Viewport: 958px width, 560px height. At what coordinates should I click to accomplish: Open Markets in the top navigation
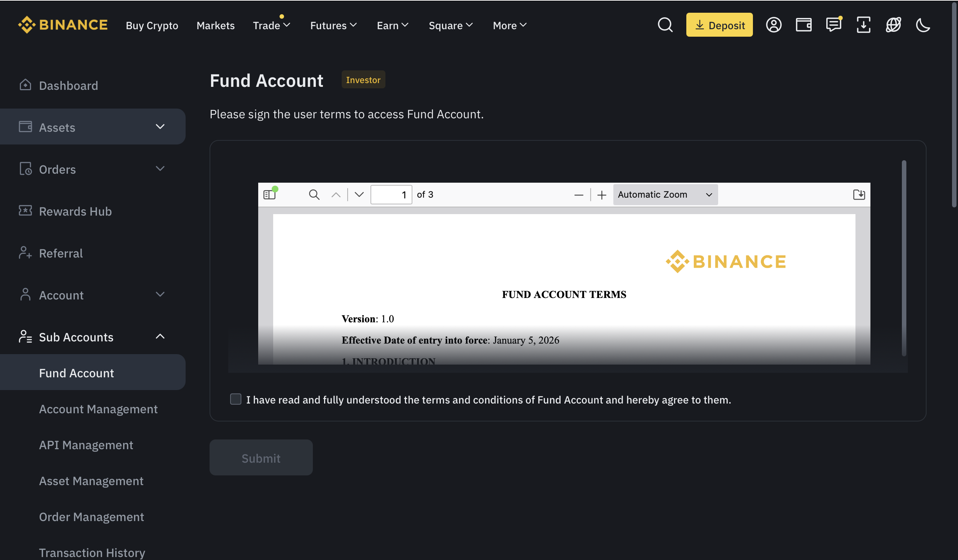coord(216,25)
